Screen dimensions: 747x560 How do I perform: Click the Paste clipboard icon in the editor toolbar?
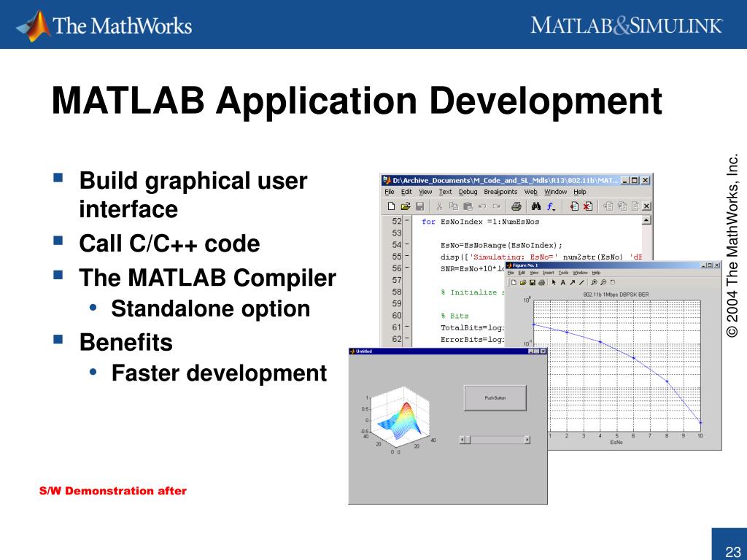coord(468,206)
